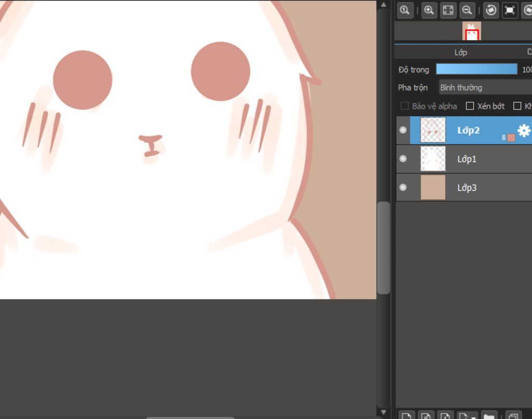Rotate the canvas clockwise

pos(527,10)
